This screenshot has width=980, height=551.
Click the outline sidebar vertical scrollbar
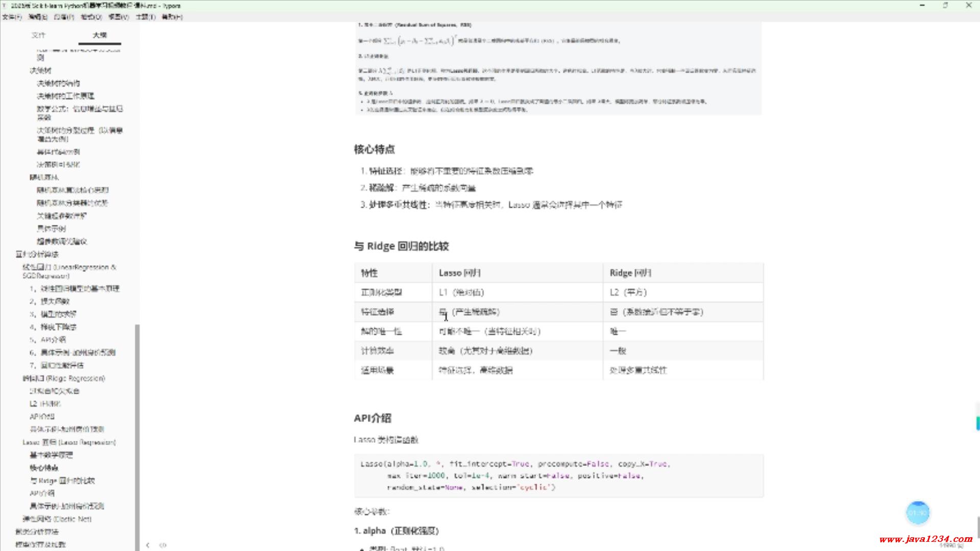137,434
